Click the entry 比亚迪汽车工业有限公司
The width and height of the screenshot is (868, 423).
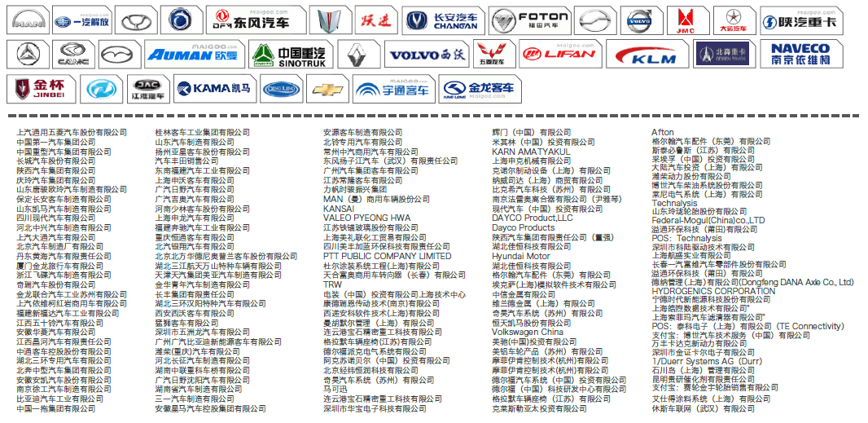59,399
